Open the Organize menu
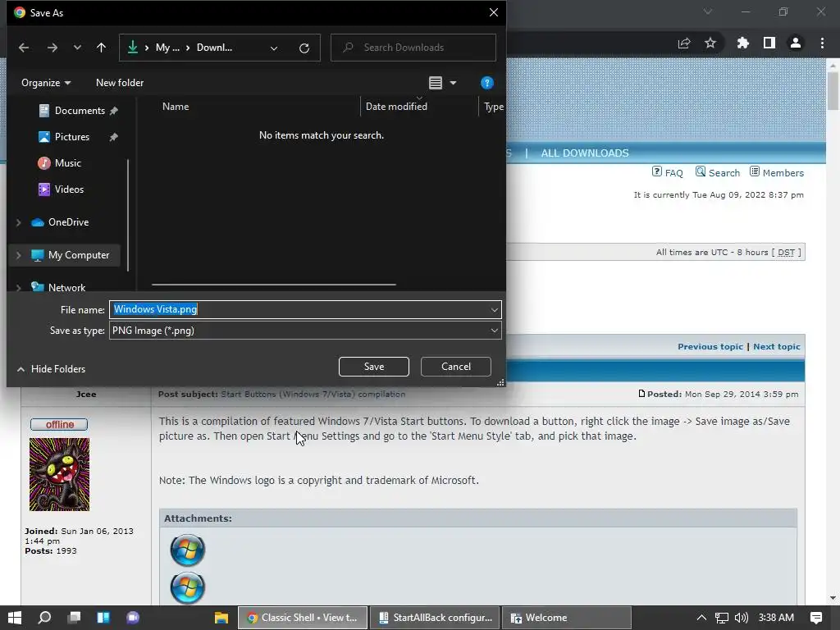 pos(46,83)
